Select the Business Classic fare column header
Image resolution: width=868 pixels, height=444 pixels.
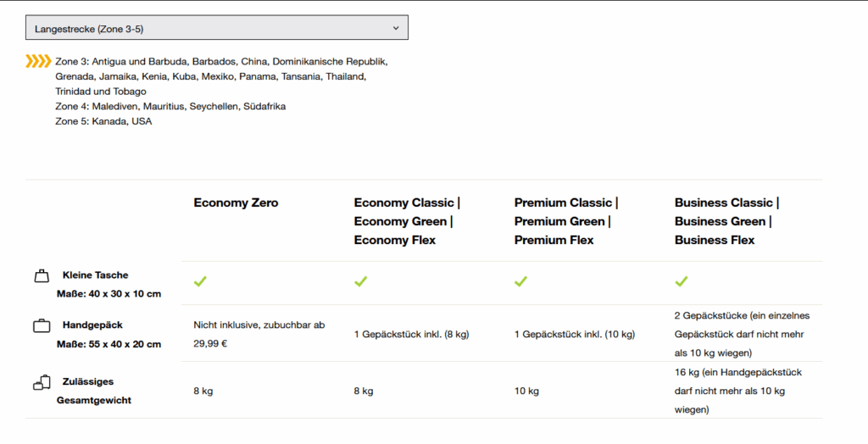pyautogui.click(x=726, y=221)
